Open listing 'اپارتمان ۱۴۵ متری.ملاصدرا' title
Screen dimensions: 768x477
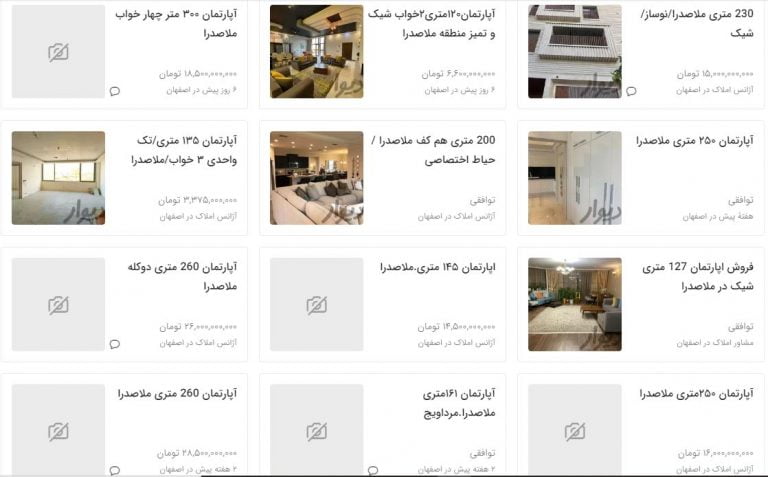click(x=438, y=267)
